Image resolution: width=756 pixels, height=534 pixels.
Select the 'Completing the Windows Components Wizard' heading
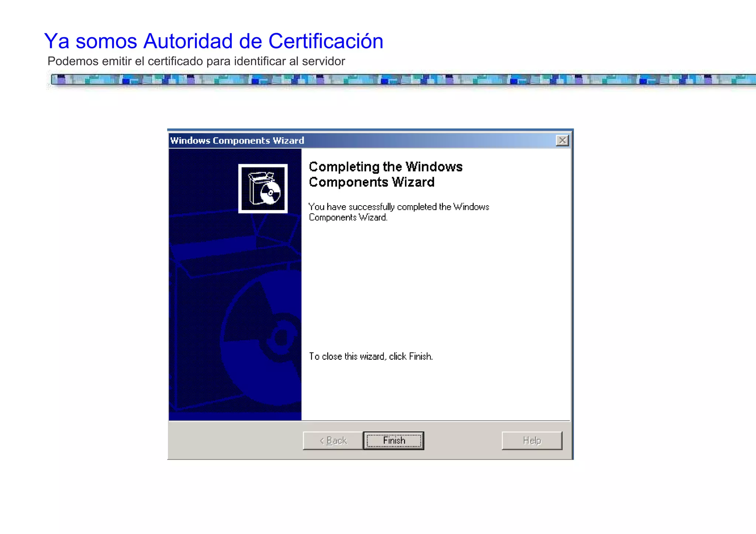[x=386, y=174]
